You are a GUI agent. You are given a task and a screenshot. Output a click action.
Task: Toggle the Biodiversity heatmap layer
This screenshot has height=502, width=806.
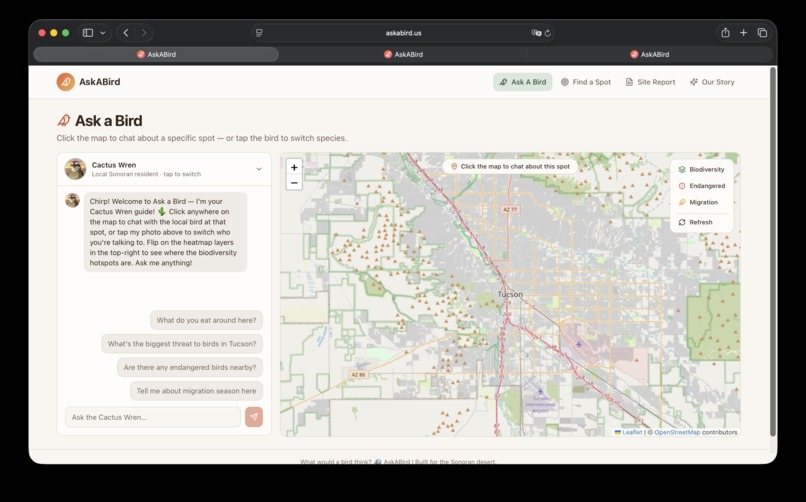[702, 170]
